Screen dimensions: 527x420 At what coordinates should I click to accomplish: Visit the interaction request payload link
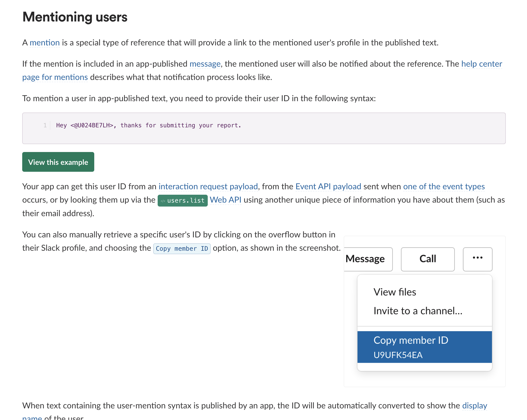click(x=208, y=187)
